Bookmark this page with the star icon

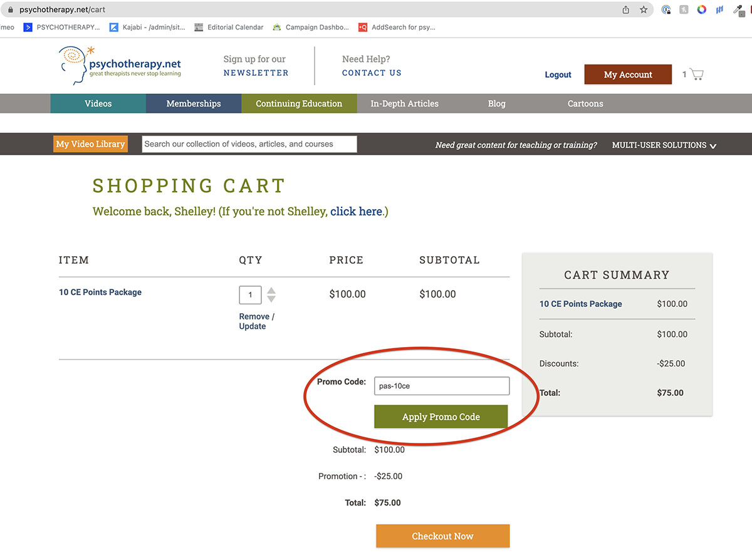coord(644,9)
